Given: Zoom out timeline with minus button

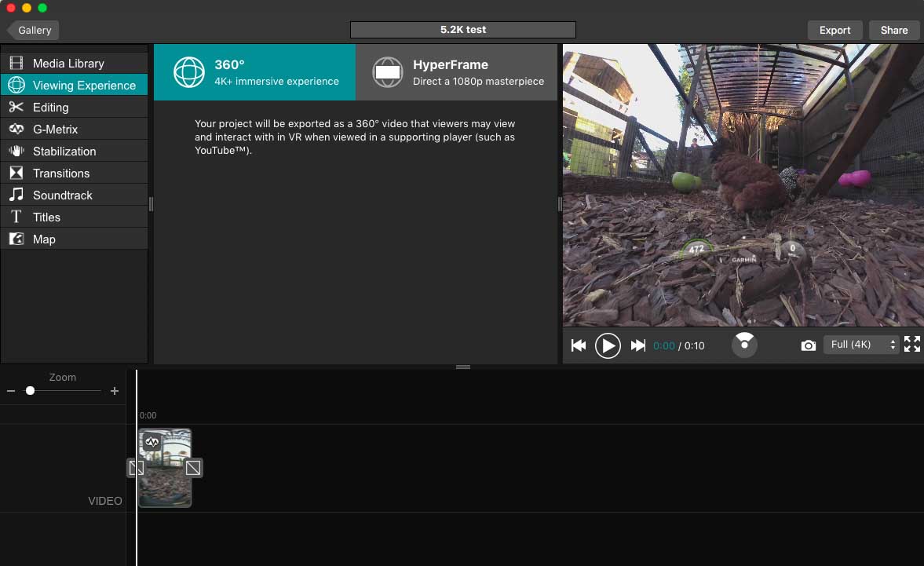Looking at the screenshot, I should tap(11, 390).
